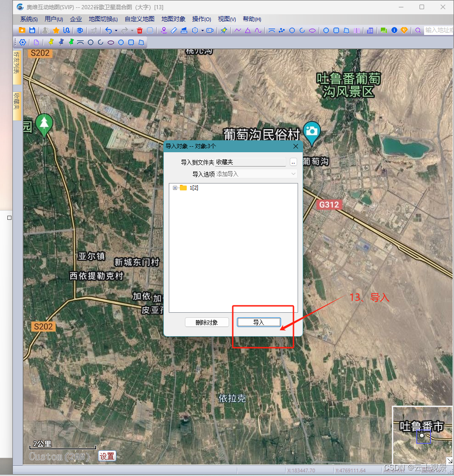
Task: Open the dropdown arrow next to undo
Action: (116, 31)
